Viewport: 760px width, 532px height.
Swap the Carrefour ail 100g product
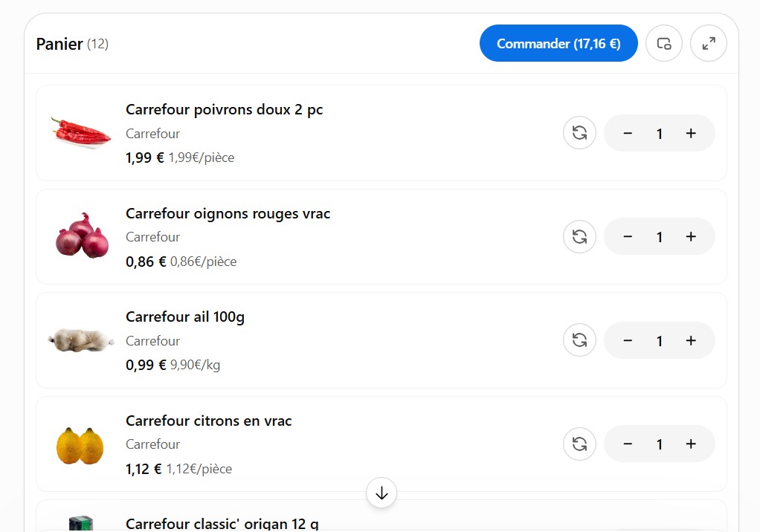pyautogui.click(x=580, y=340)
